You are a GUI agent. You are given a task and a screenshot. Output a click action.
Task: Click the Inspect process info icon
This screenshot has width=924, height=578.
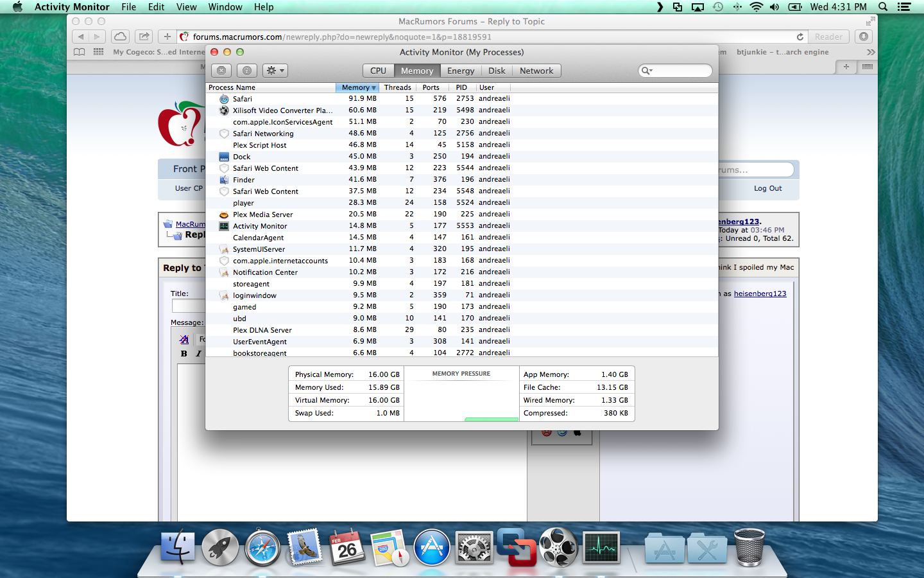point(247,71)
